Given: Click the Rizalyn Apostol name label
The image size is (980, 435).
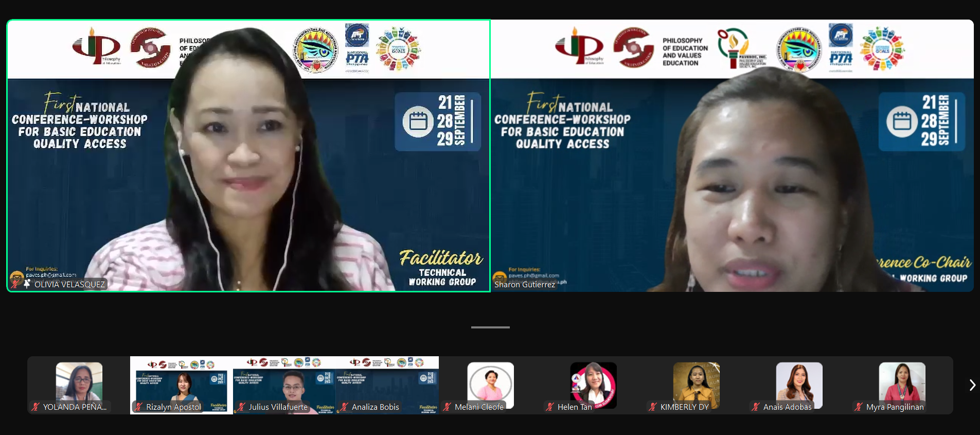Looking at the screenshot, I should click(x=173, y=407).
